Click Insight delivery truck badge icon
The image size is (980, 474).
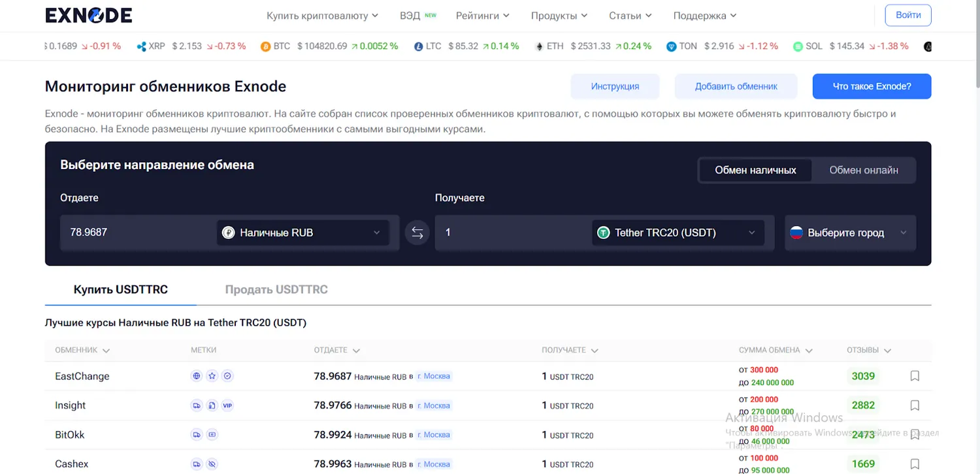197,405
